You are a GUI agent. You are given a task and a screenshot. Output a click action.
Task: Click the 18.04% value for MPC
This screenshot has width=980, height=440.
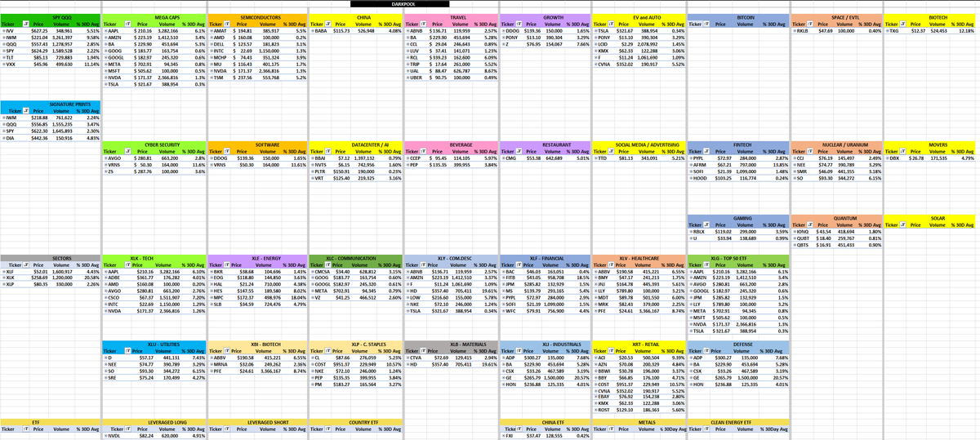(x=297, y=297)
